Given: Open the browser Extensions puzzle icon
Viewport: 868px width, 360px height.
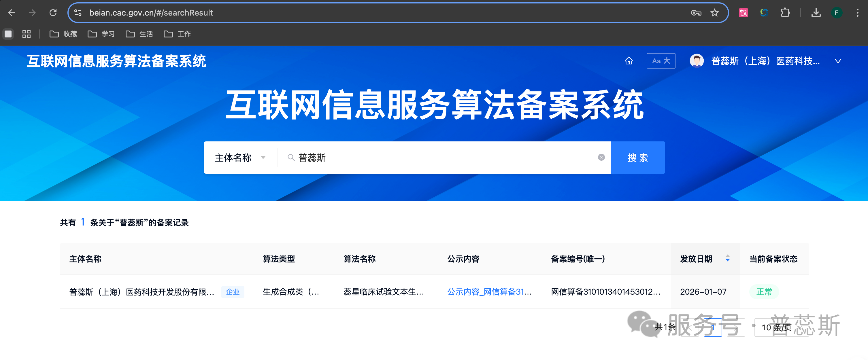Looking at the screenshot, I should (x=786, y=12).
